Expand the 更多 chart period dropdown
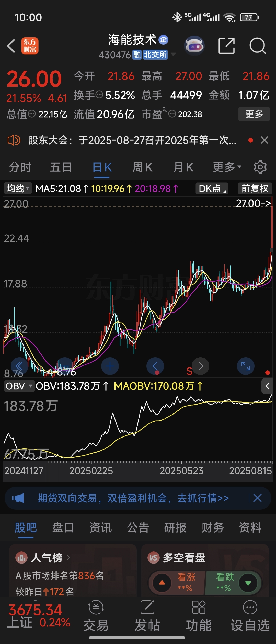The image size is (276, 644). point(227,167)
